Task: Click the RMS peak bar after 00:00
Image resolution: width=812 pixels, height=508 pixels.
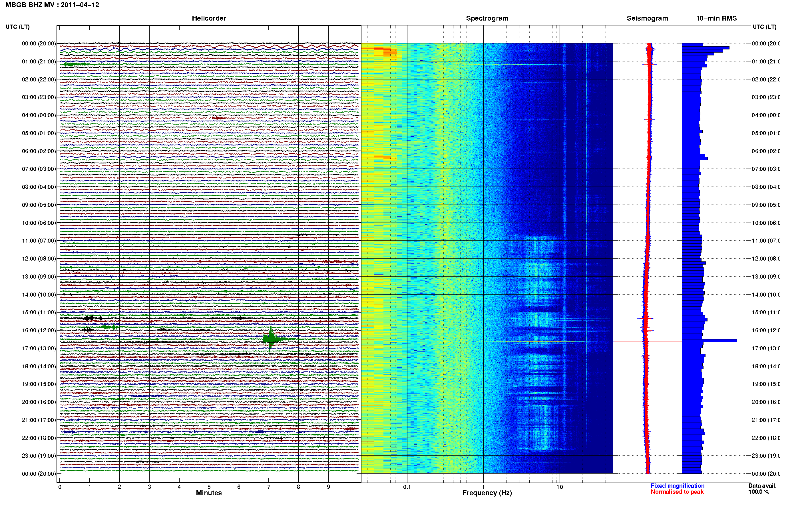Action: click(x=706, y=48)
